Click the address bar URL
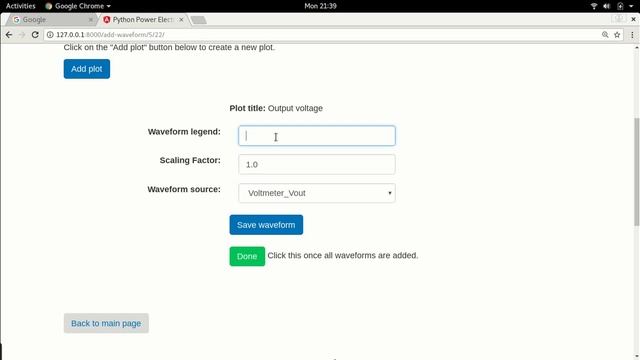The width and height of the screenshot is (640, 360). click(110, 35)
